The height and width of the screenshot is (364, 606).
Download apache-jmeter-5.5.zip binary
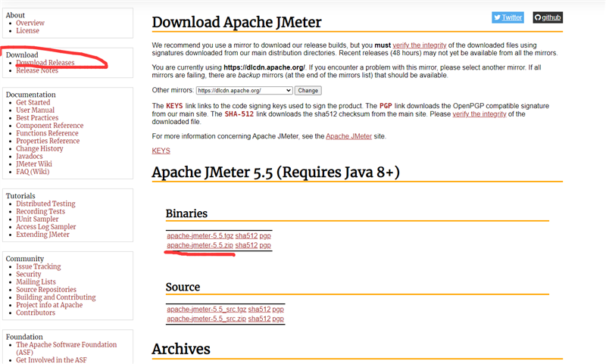pyautogui.click(x=200, y=245)
